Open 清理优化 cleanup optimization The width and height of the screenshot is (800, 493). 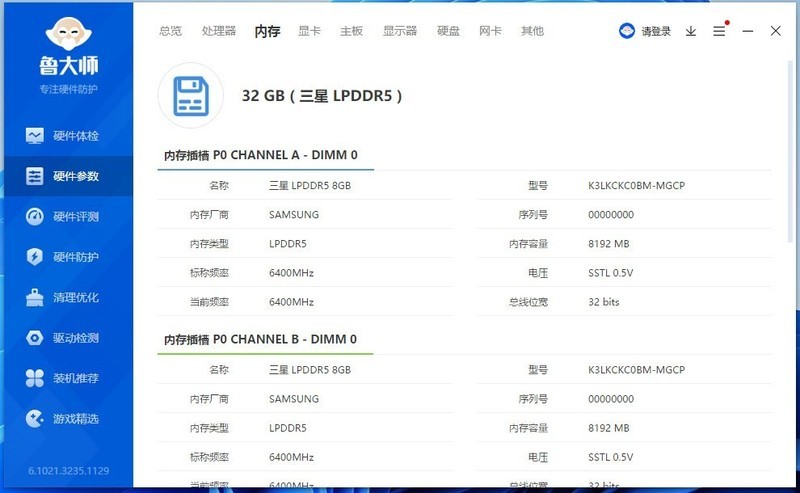point(66,298)
